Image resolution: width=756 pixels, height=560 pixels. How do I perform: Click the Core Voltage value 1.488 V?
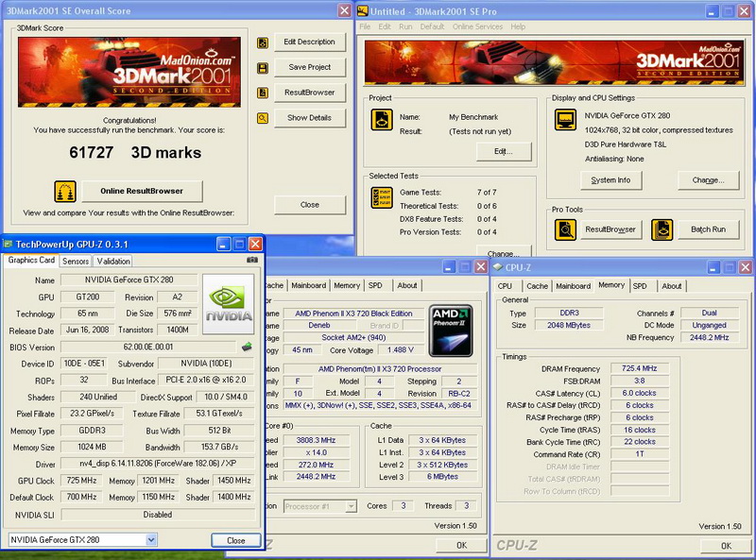(x=400, y=349)
